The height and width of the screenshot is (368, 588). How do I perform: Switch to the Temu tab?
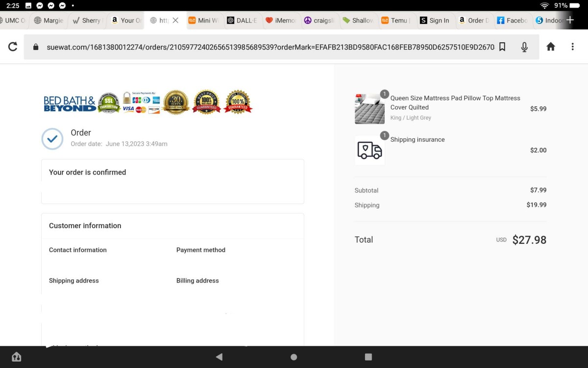tap(396, 20)
